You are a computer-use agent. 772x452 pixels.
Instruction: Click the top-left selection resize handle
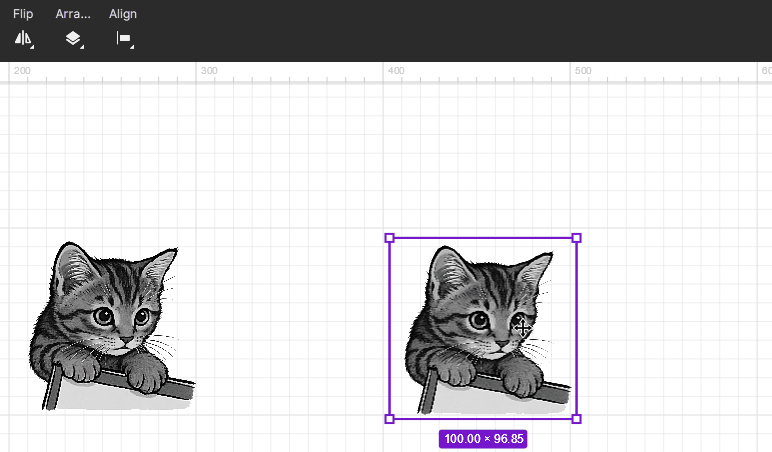(390, 238)
